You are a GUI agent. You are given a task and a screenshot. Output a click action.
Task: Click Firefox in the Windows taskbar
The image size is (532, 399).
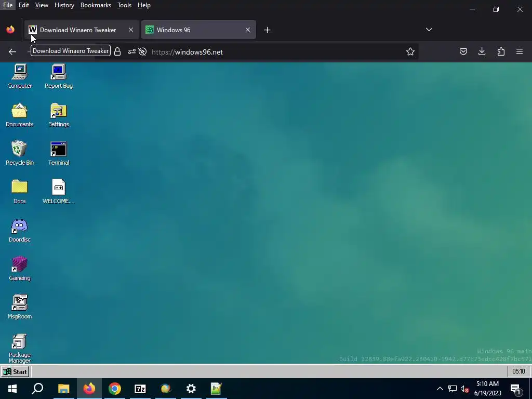[x=89, y=389]
